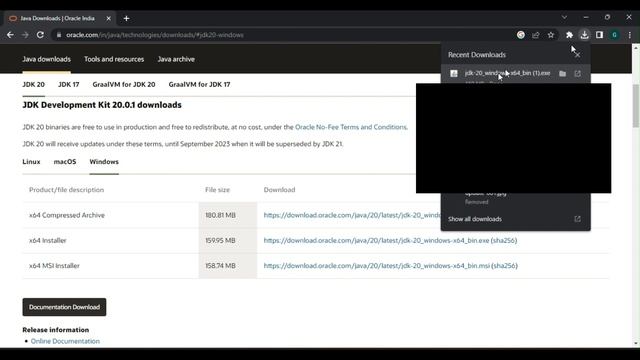Click JDK Development Kit 20.0.1 downloads heading
640x360 pixels.
[102, 105]
